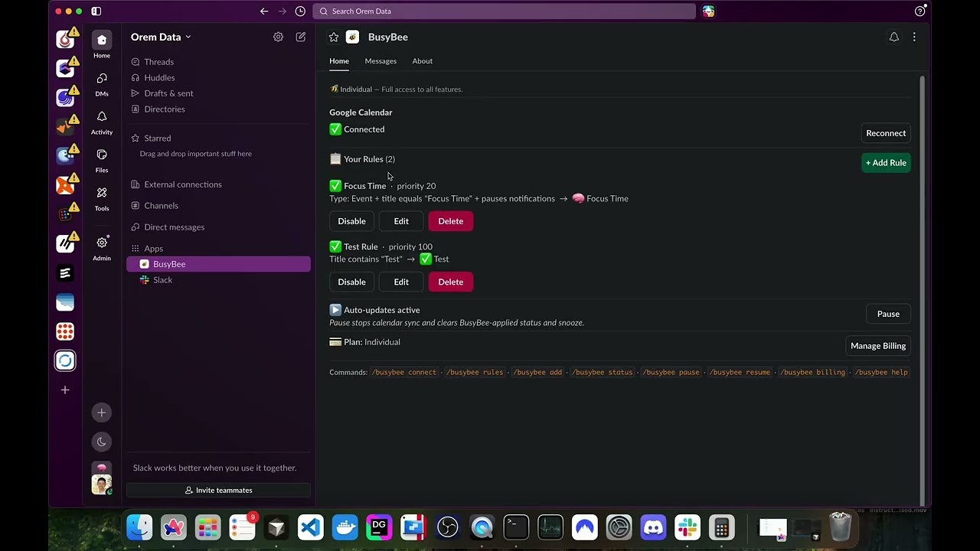Viewport: 980px width, 551px height.
Task: Edit the Focus Time rule
Action: [x=401, y=221]
